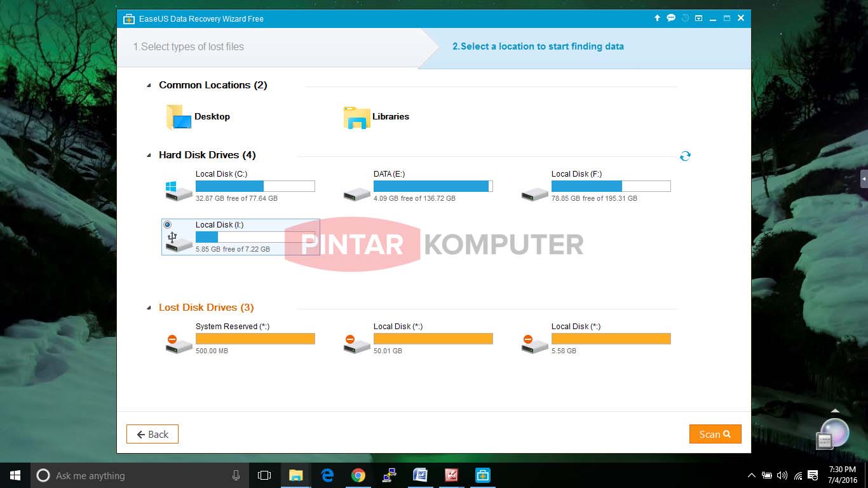
Task: Open the Action Center notifications icon
Action: (813, 475)
